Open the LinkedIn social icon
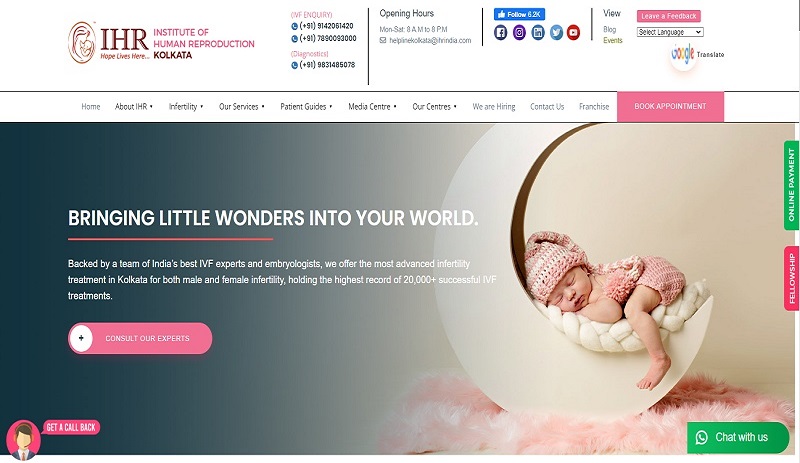This screenshot has width=800, height=463. click(x=538, y=33)
